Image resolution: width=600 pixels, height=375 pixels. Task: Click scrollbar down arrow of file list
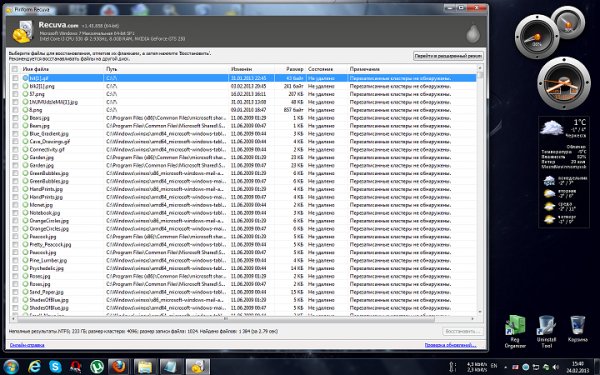480,312
